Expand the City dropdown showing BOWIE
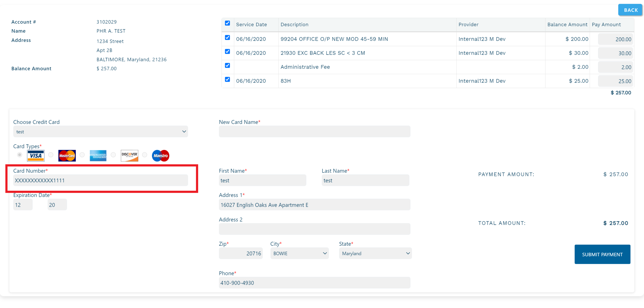The image size is (644, 308). click(x=299, y=253)
